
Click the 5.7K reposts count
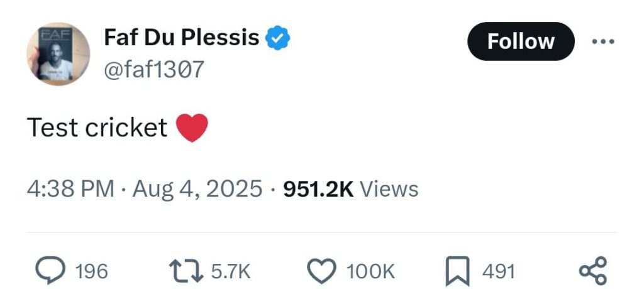pyautogui.click(x=230, y=271)
